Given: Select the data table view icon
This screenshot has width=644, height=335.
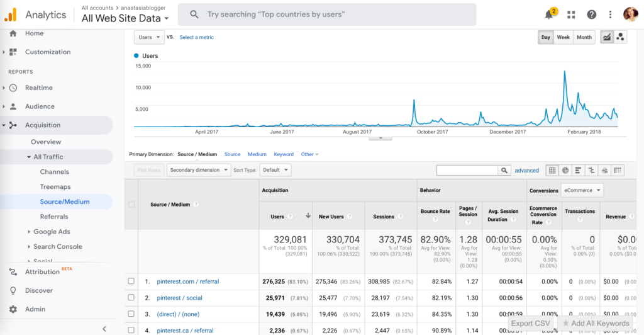Looking at the screenshot, I should point(552,170).
